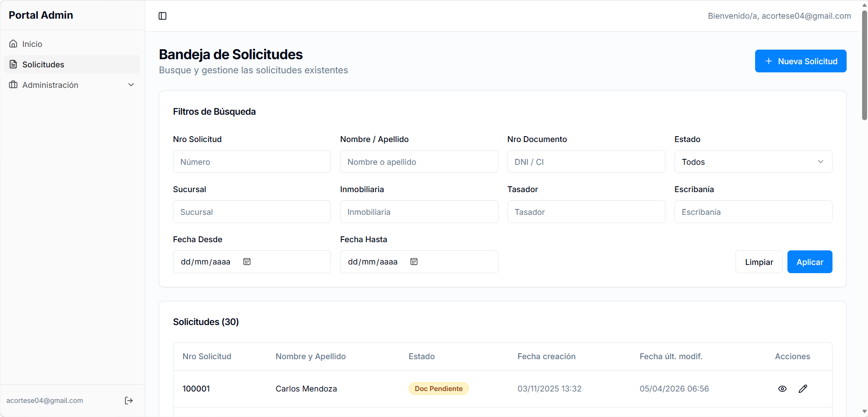Click the Doc Pendiente status badge
The height and width of the screenshot is (417, 868).
(438, 388)
